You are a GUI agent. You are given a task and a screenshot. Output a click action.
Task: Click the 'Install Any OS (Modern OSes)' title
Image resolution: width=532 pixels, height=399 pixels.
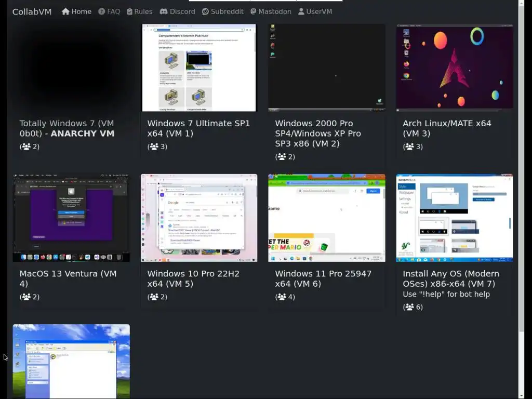(x=451, y=278)
